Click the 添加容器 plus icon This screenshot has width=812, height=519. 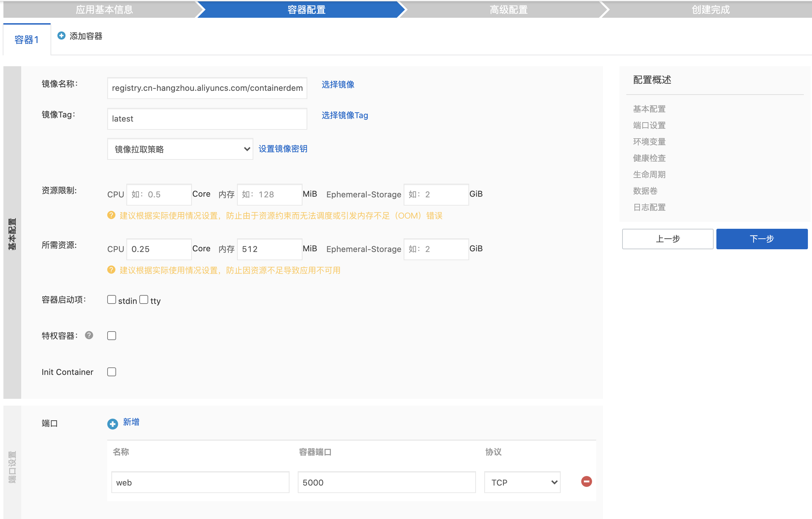coord(61,35)
